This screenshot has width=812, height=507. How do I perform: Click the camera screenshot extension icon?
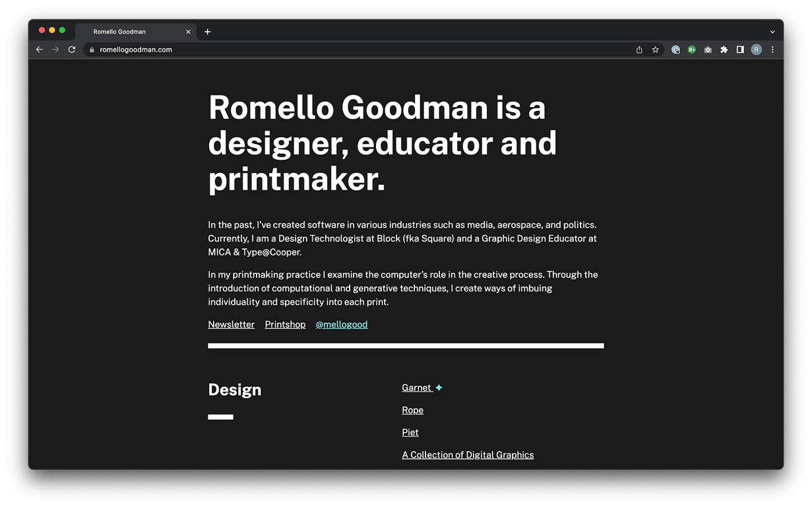tap(708, 50)
